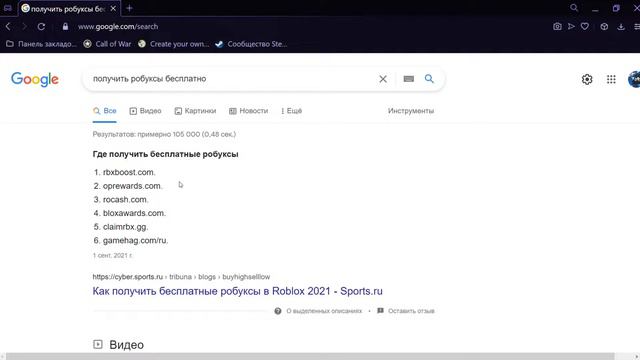The height and width of the screenshot is (360, 640).
Task: Switch to the Видео tab
Action: (x=145, y=111)
